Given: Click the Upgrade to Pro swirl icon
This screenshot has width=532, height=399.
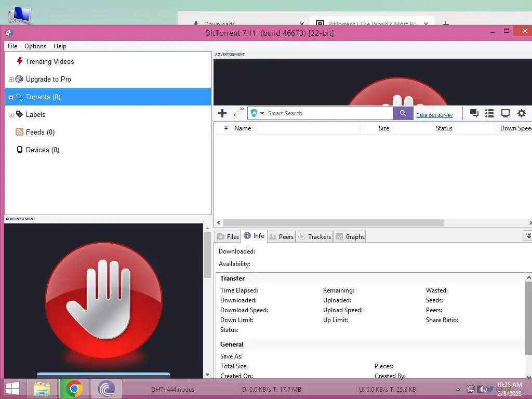Looking at the screenshot, I should coord(19,79).
